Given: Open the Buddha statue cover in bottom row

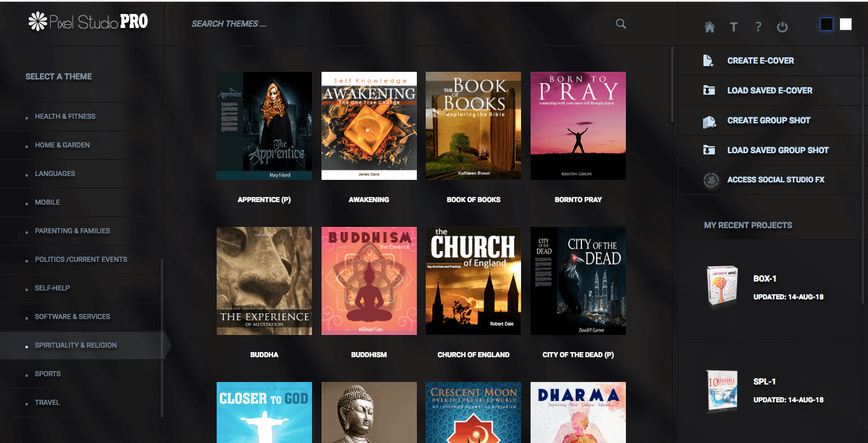Looking at the screenshot, I should 369,412.
